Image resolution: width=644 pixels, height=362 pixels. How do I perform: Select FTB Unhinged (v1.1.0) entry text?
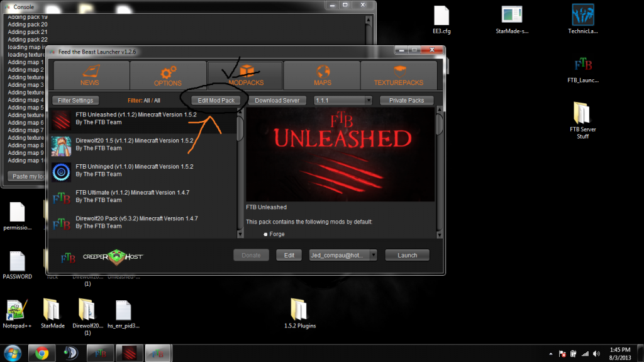135,171
